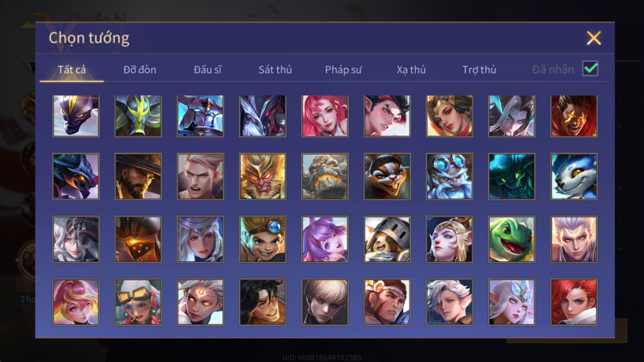Pick the blue wolf cub hero
The width and height of the screenshot is (644, 362).
click(x=574, y=176)
